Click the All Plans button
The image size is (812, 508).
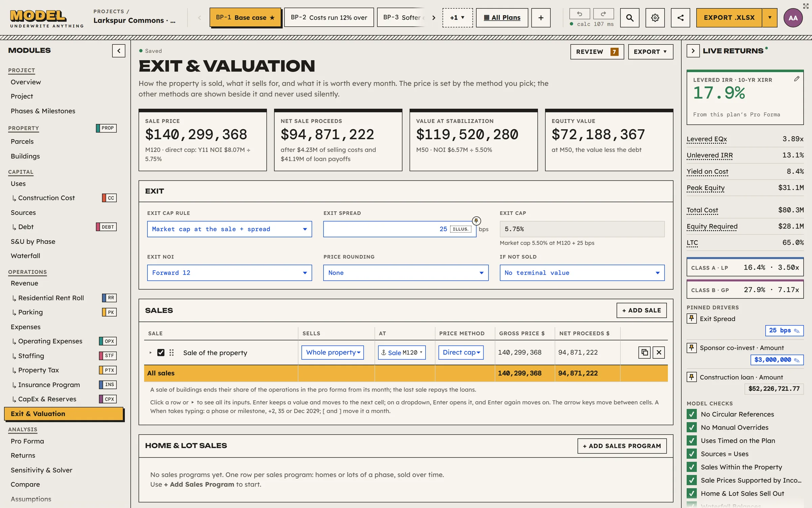coord(502,18)
